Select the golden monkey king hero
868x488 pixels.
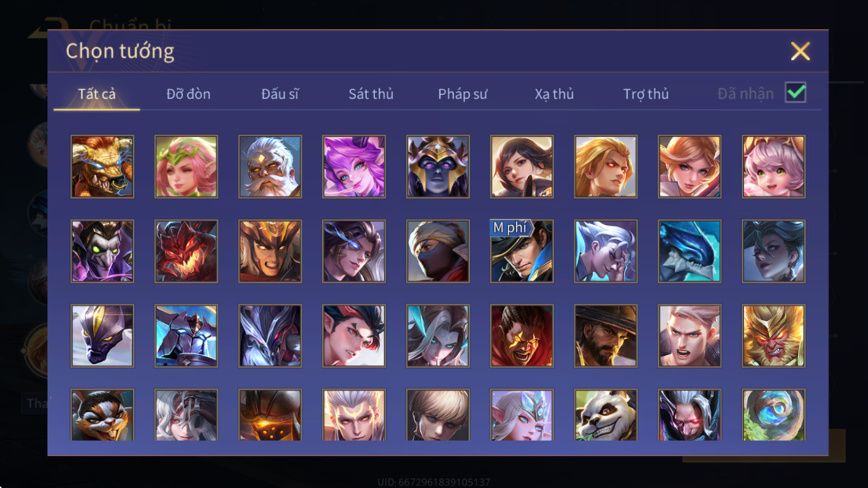(x=773, y=336)
